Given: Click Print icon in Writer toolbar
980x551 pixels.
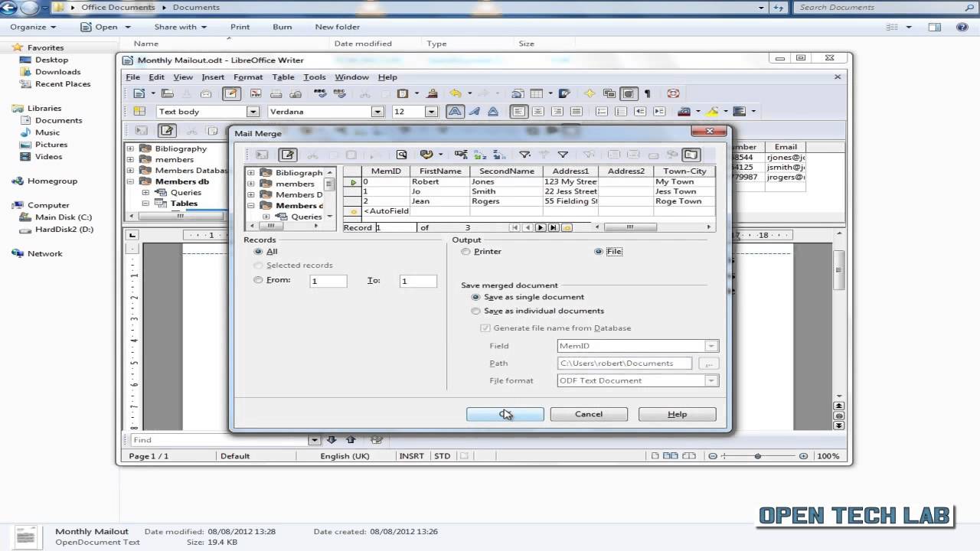Looking at the screenshot, I should (276, 93).
